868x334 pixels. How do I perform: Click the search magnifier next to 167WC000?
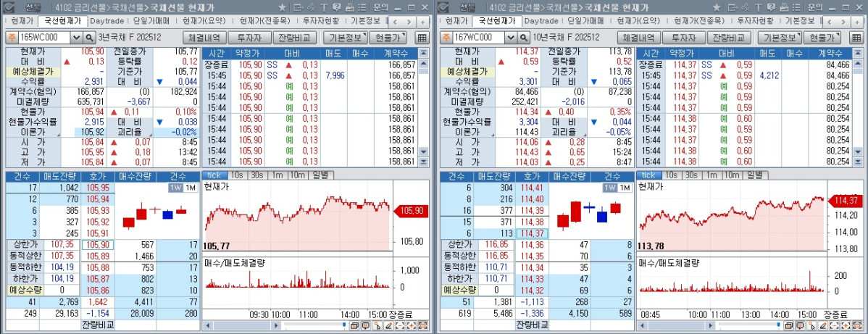click(x=523, y=38)
